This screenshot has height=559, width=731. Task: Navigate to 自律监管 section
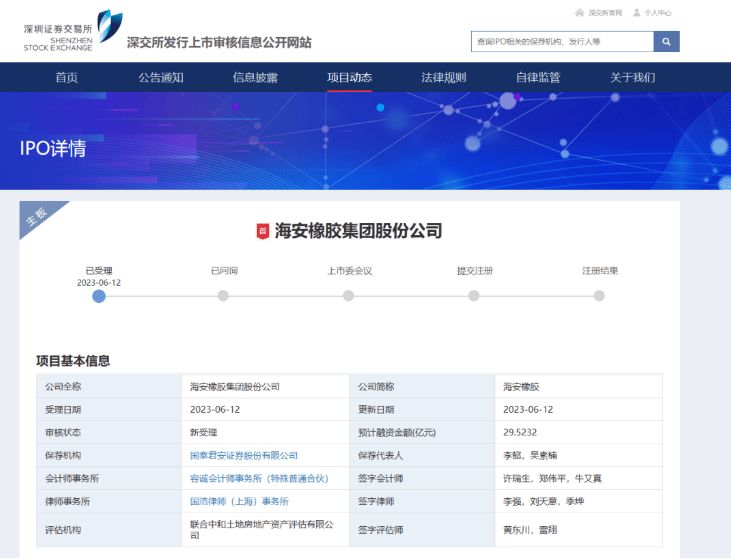[x=538, y=77]
